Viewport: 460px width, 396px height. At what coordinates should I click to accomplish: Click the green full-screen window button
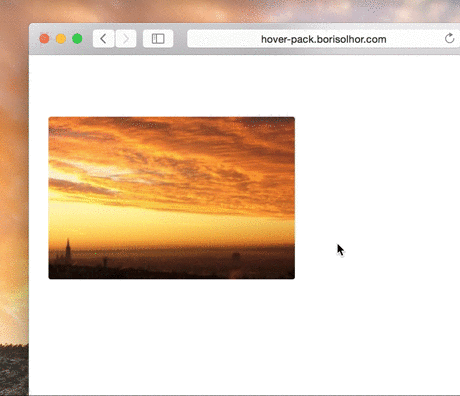coord(77,39)
